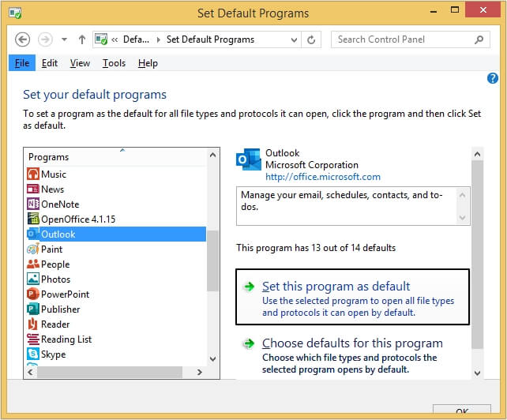Image resolution: width=507 pixels, height=420 pixels.
Task: Click Set this program as default
Action: [352, 297]
